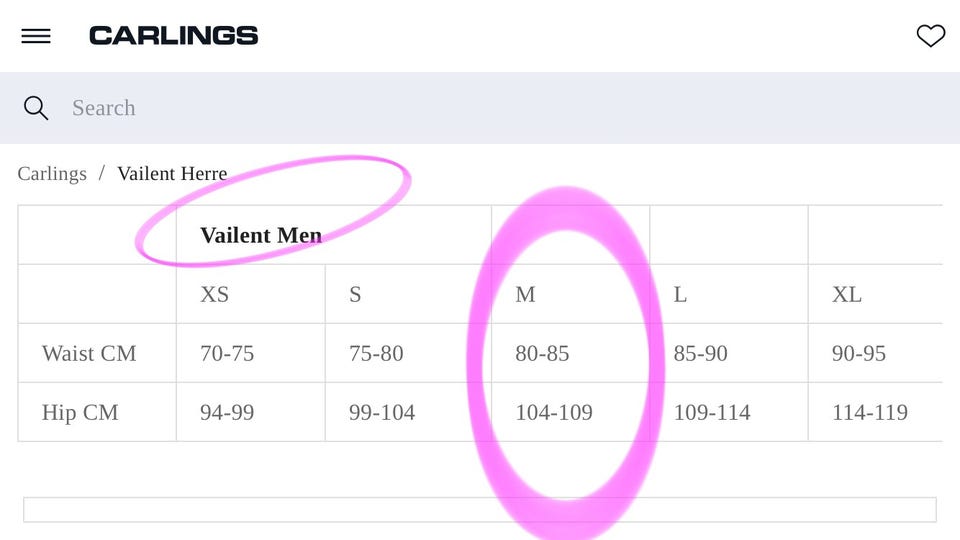Click the CARLINGS logo

(173, 36)
